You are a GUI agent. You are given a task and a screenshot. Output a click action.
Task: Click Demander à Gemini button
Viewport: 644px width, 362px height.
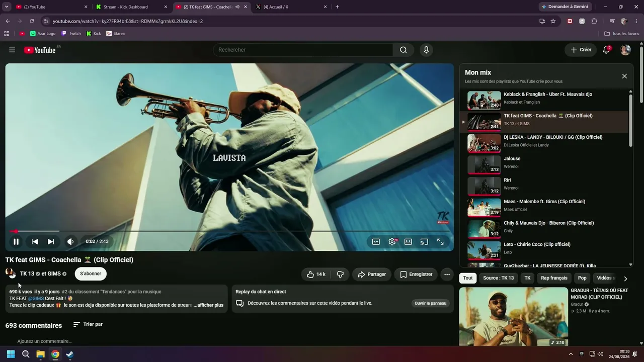(564, 7)
